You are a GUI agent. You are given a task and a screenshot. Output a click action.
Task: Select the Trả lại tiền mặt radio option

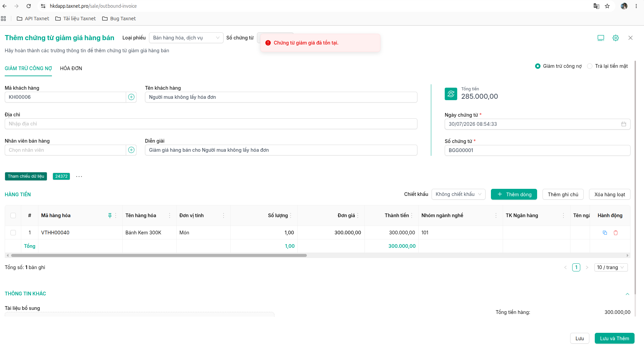point(590,66)
